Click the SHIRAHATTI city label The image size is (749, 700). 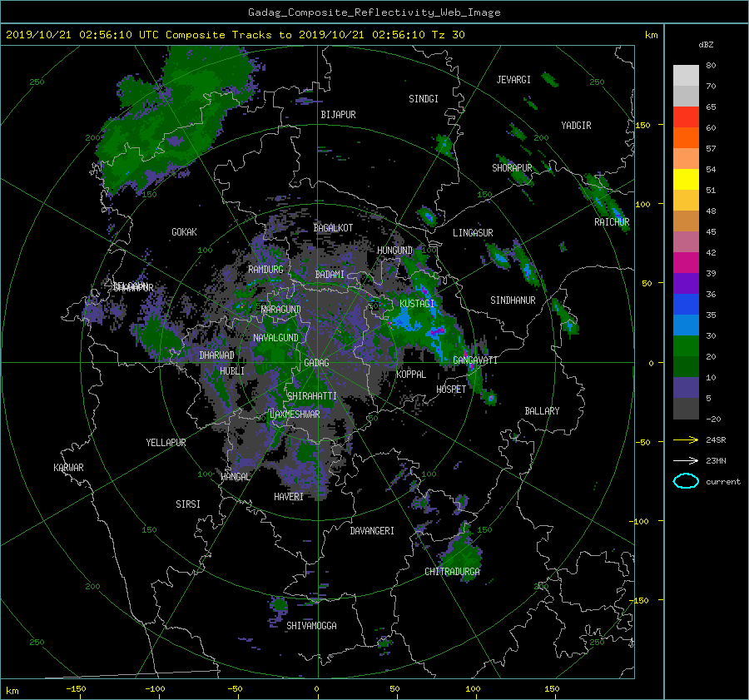click(x=311, y=396)
